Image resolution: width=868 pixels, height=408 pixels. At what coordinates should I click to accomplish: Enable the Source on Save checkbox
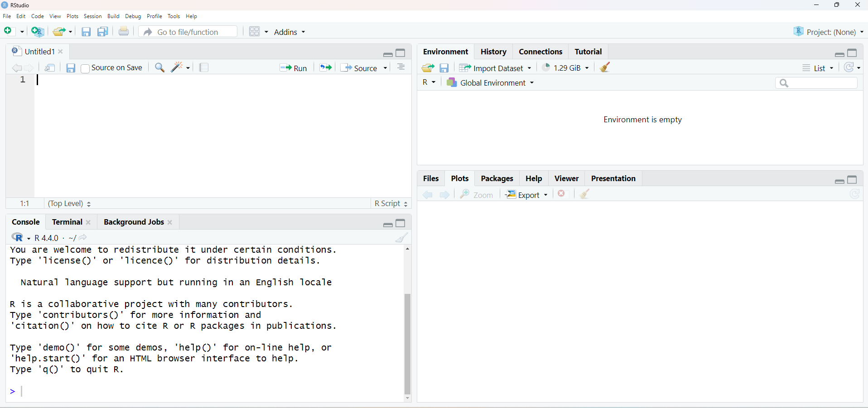[85, 68]
